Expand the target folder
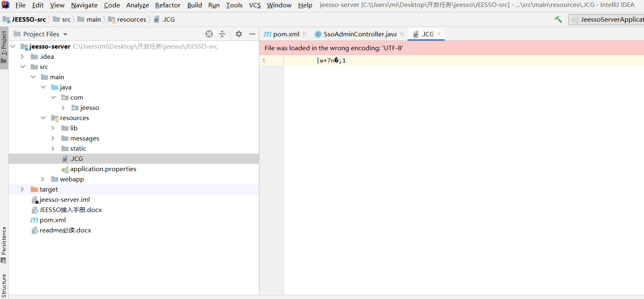The height and width of the screenshot is (299, 644). pos(22,190)
